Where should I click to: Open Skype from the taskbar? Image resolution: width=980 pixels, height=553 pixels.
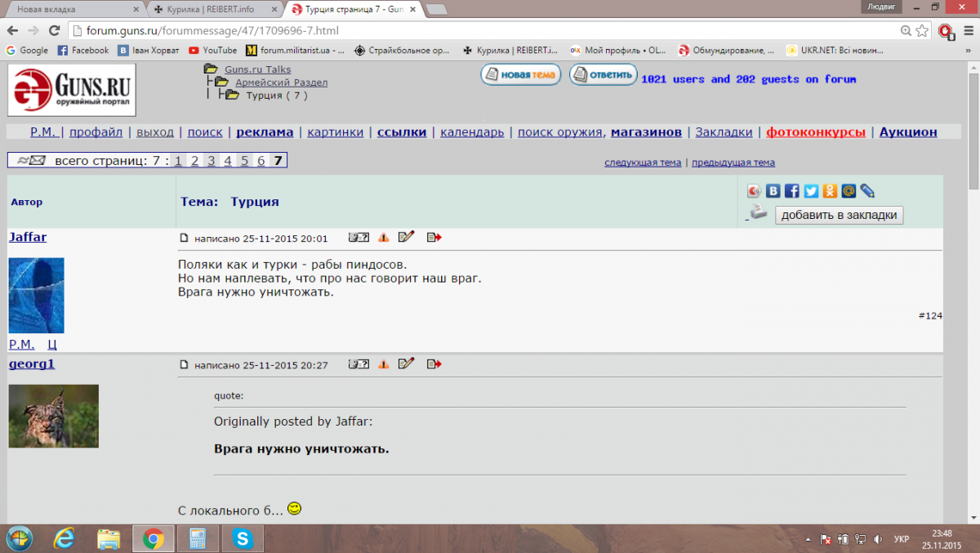point(241,538)
